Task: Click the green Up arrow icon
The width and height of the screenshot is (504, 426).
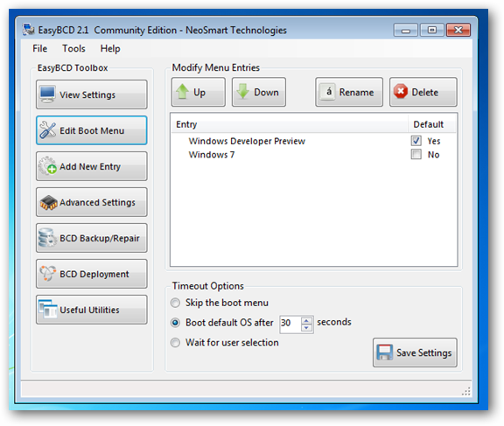Action: [x=182, y=92]
